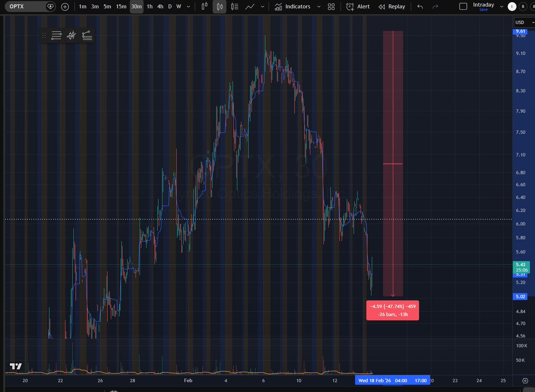Select the 30m timeframe
Image resolution: width=535 pixels, height=392 pixels.
coord(136,7)
